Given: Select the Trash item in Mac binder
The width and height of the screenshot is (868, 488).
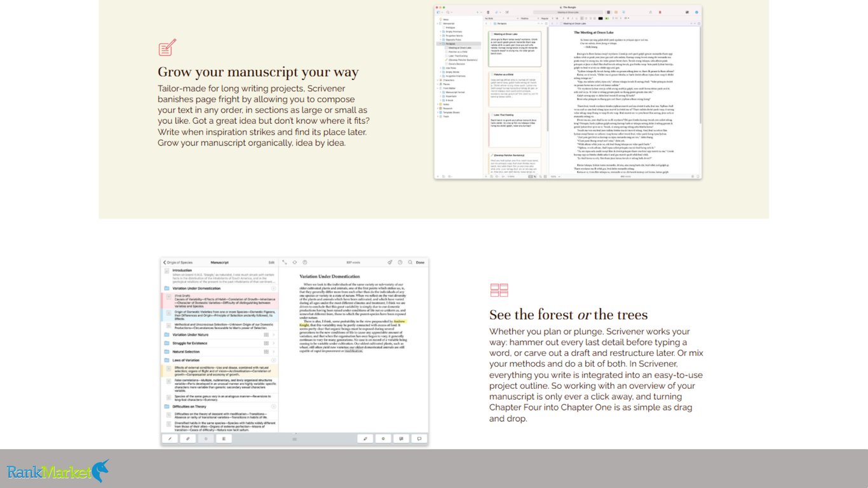Looking at the screenshot, I should click(446, 116).
